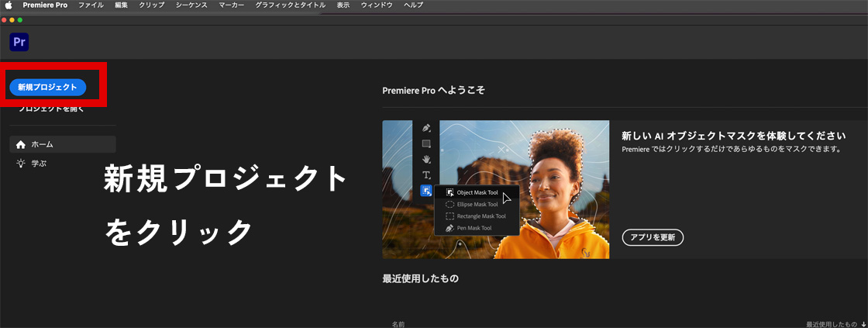This screenshot has width=868, height=328.
Task: Click the Premiere Pro logo icon
Action: (x=19, y=42)
